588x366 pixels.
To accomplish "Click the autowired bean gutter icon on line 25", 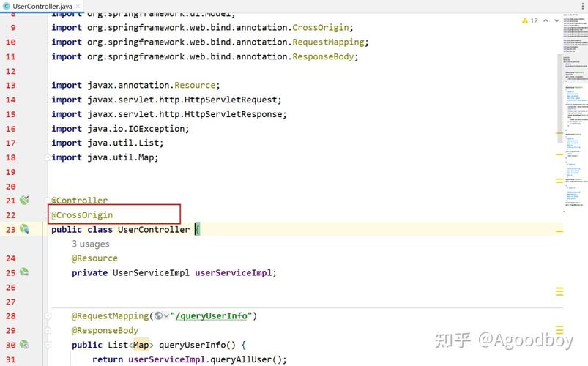I will (x=24, y=272).
